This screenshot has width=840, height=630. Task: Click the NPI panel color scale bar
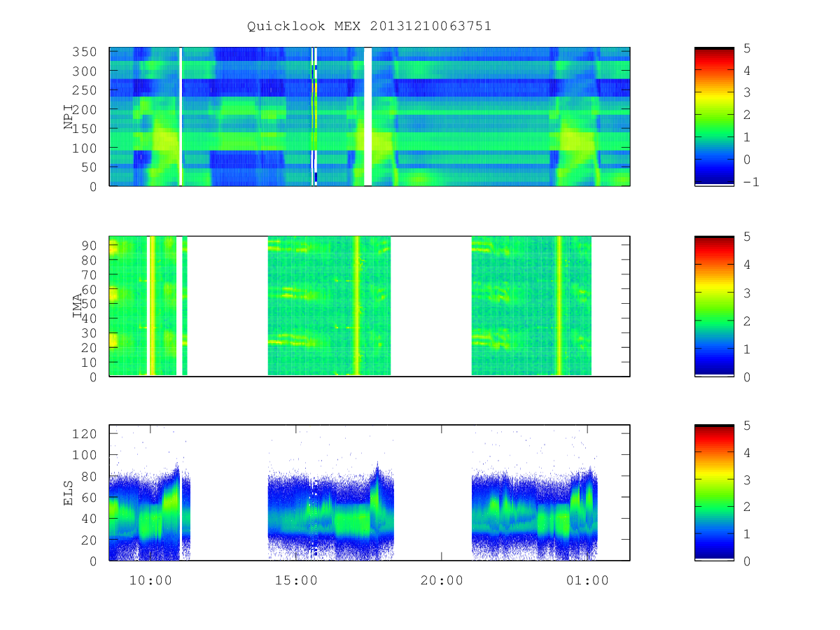pyautogui.click(x=714, y=117)
